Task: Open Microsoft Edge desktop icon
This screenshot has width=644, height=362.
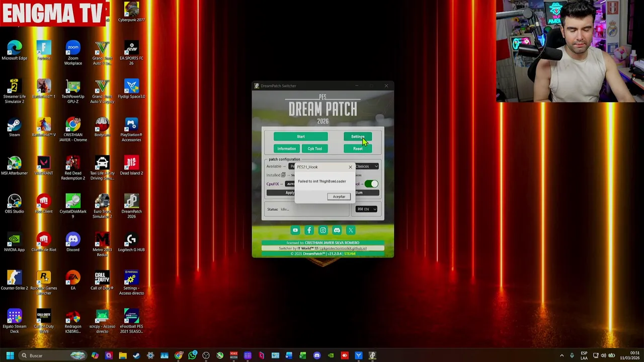Action: [15, 51]
